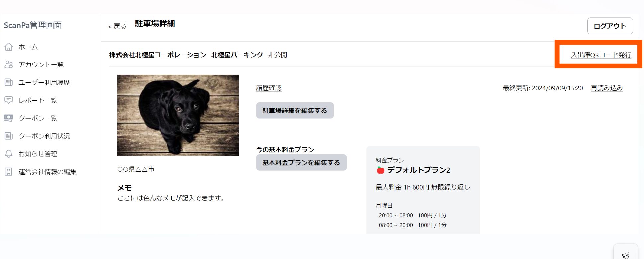
Task: Click the クーポン利用状況 sidebar icon
Action: pyautogui.click(x=9, y=136)
